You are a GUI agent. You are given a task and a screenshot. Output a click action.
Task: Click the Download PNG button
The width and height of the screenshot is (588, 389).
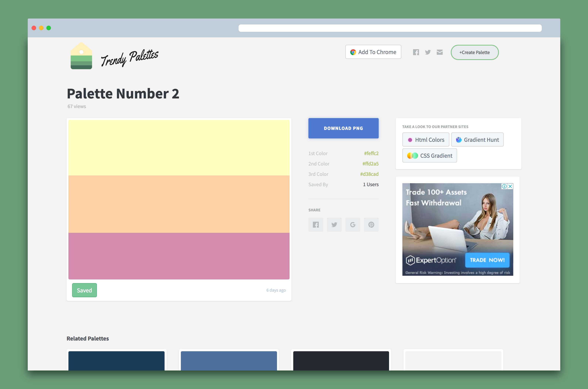(343, 128)
